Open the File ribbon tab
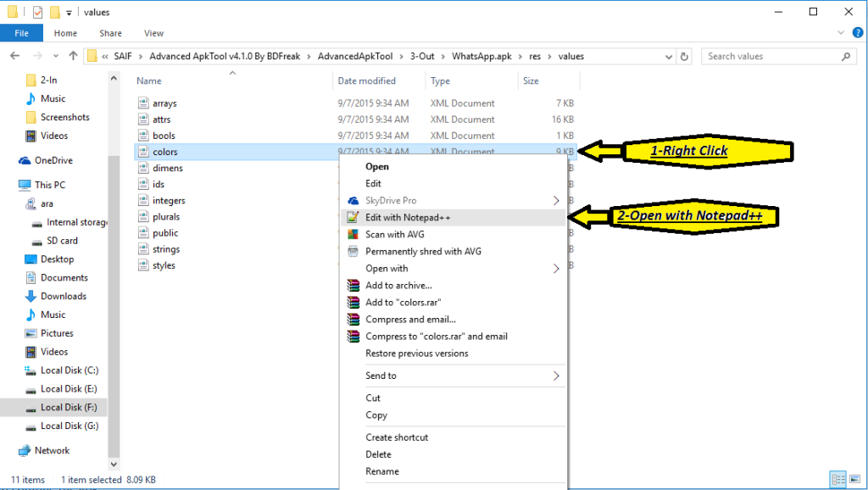This screenshot has width=868, height=490. coord(21,33)
